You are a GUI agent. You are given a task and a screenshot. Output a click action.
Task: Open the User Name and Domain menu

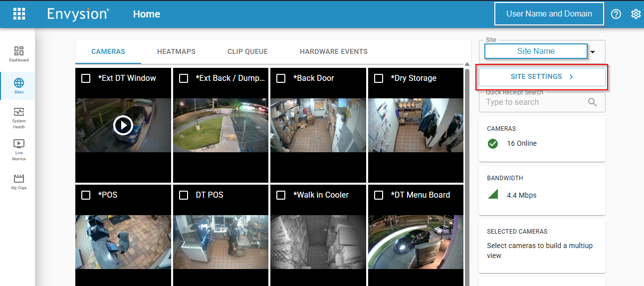point(549,14)
